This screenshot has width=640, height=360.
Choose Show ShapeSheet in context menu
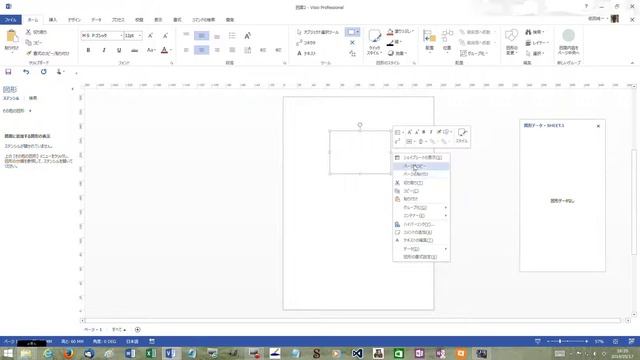click(421, 158)
